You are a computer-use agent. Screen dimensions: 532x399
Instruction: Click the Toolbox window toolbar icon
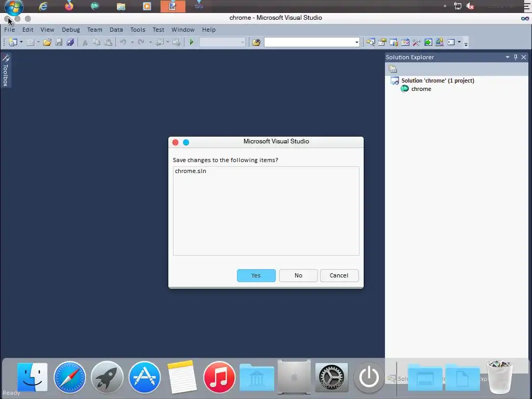[x=405, y=43]
